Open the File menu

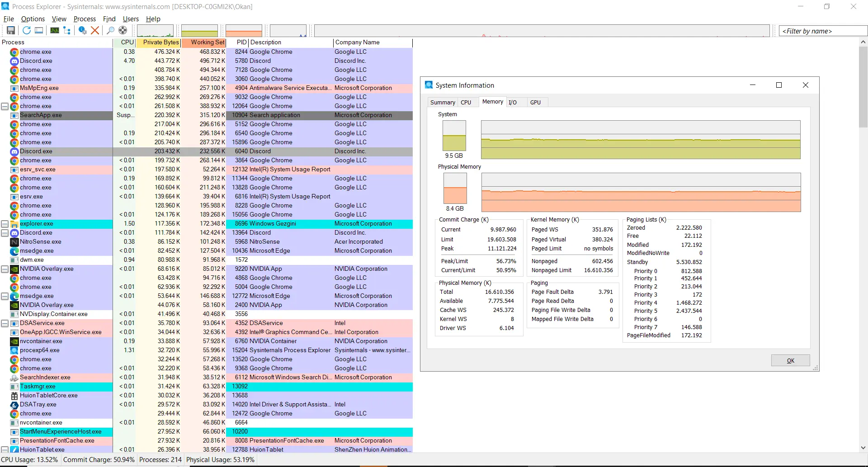9,19
